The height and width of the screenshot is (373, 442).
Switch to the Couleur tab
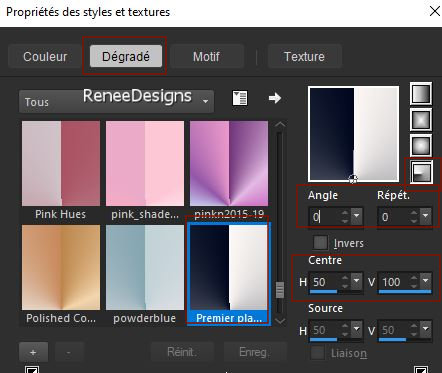point(45,56)
